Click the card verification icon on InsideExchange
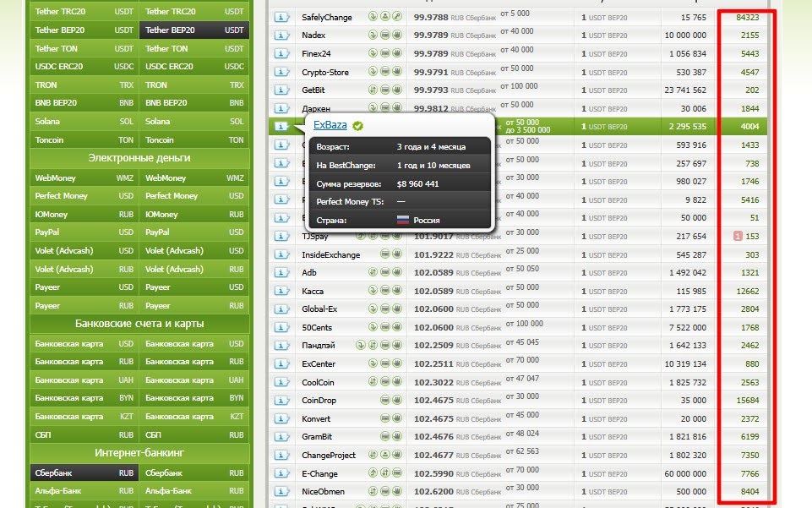The height and width of the screenshot is (508, 812). pos(385,254)
